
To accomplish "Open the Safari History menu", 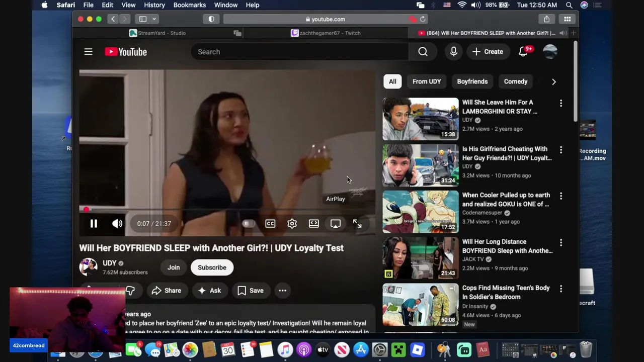I will click(154, 5).
